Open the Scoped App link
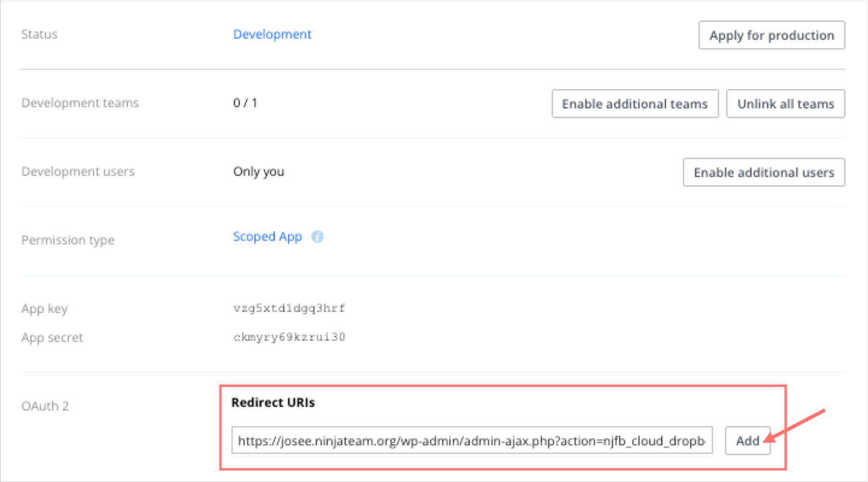Viewport: 868px width, 482px height. coord(267,237)
